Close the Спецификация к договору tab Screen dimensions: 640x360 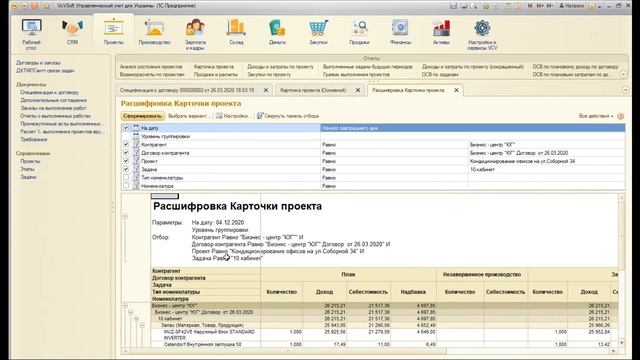(x=266, y=90)
